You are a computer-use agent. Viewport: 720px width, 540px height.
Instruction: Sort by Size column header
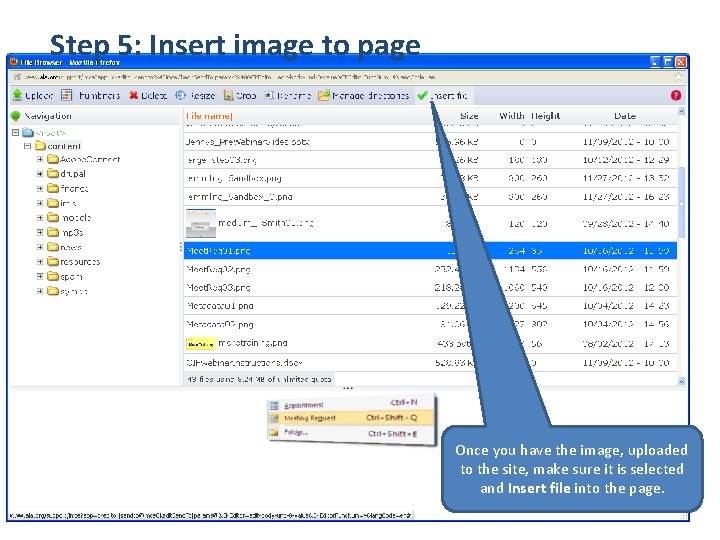[x=469, y=116]
